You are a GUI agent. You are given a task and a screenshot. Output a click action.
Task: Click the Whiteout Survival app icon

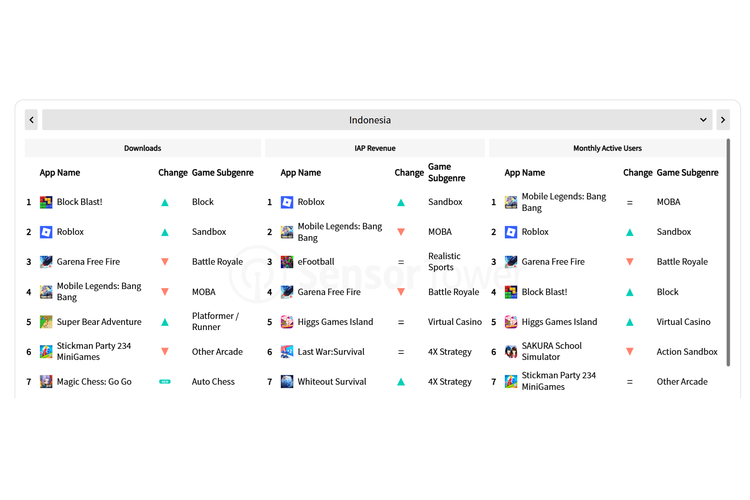(x=287, y=382)
